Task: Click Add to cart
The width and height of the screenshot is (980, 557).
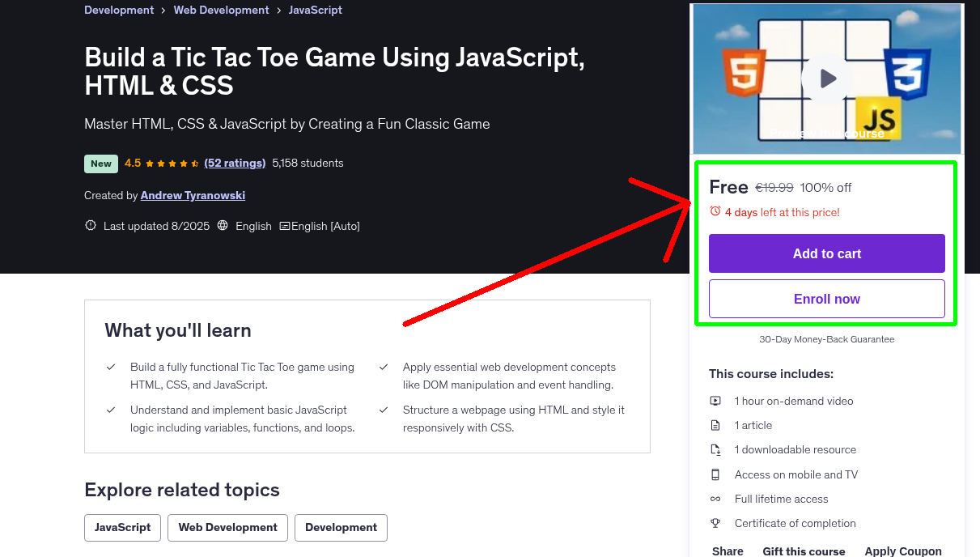Action: click(826, 253)
